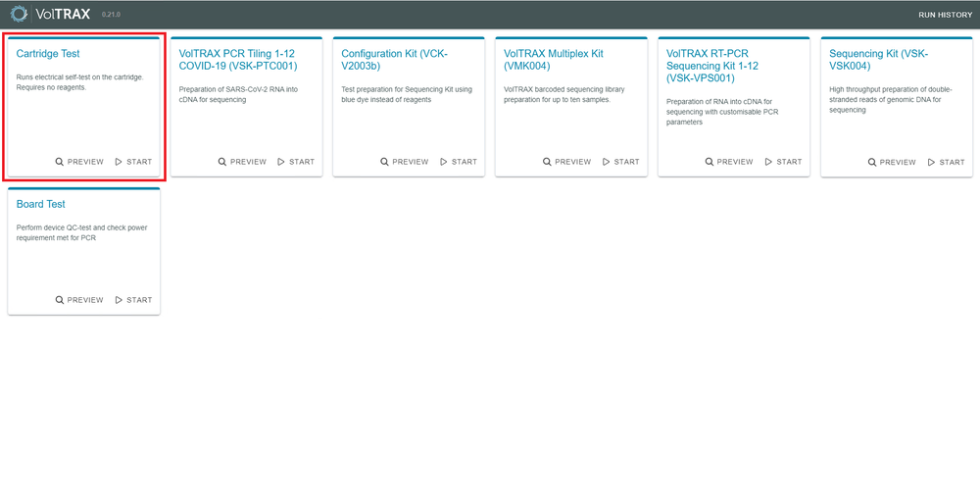Start the RT-PCR Sequencing Kit 1-12
980x502 pixels.
(x=784, y=162)
